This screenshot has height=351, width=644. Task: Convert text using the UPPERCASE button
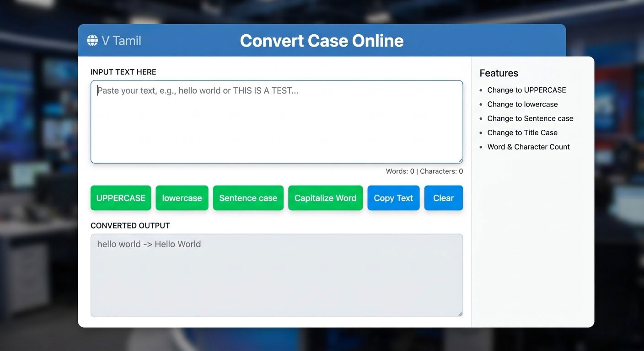[x=121, y=198]
